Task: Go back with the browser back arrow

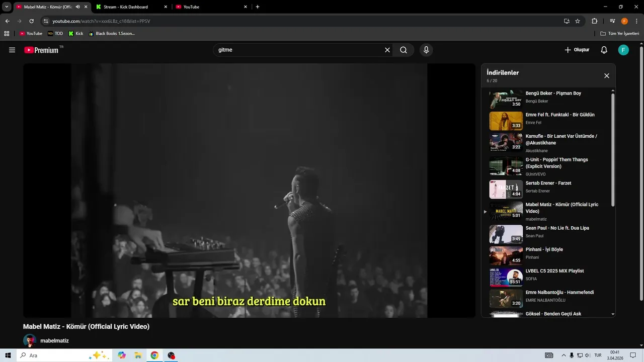Action: tap(7, 21)
